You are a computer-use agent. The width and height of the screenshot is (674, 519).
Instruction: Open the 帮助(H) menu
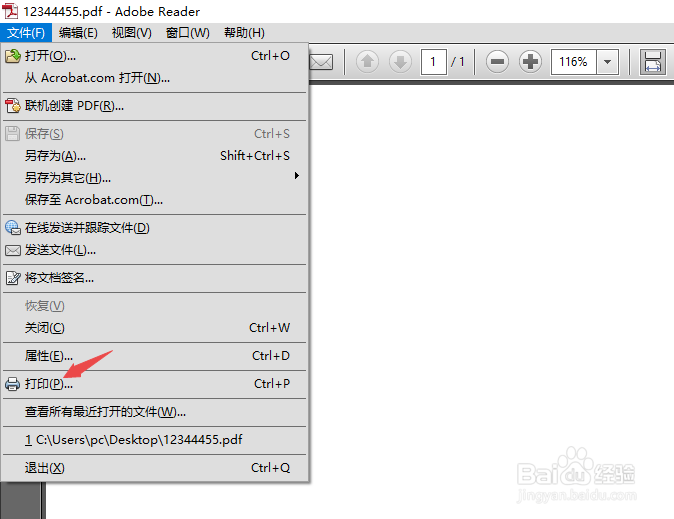244,33
